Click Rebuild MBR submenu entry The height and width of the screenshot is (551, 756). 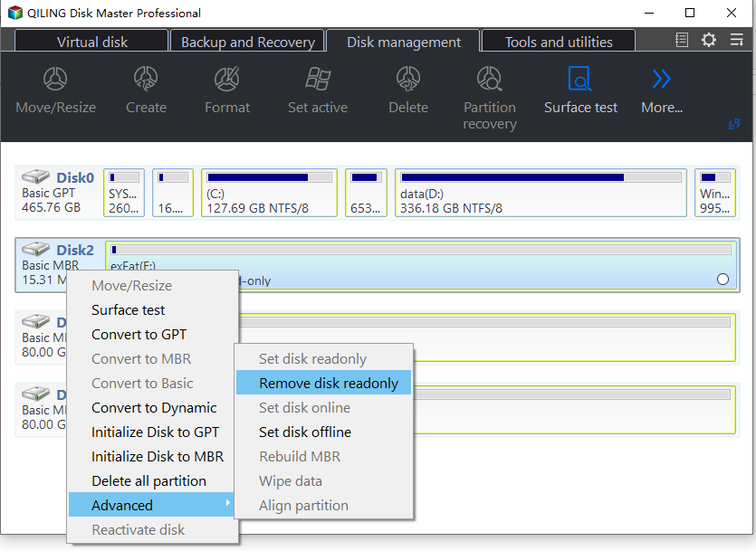[x=323, y=456]
